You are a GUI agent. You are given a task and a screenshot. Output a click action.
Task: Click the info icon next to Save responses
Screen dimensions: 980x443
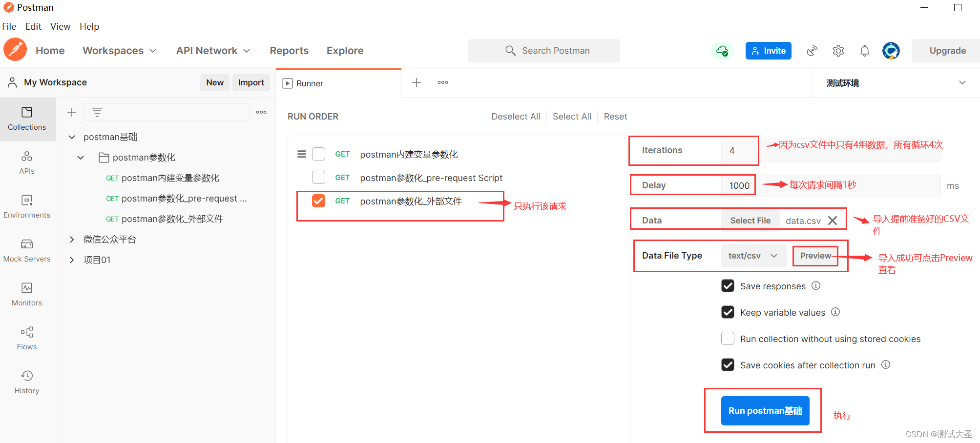816,285
